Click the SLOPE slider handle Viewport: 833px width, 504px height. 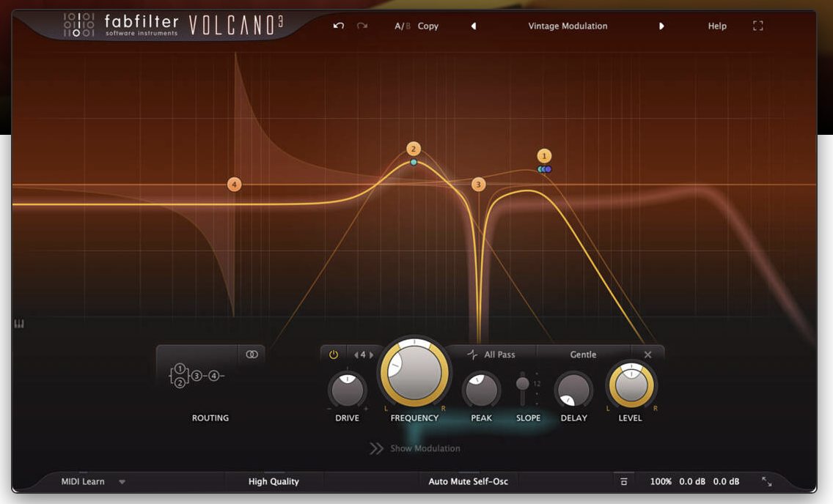[522, 384]
